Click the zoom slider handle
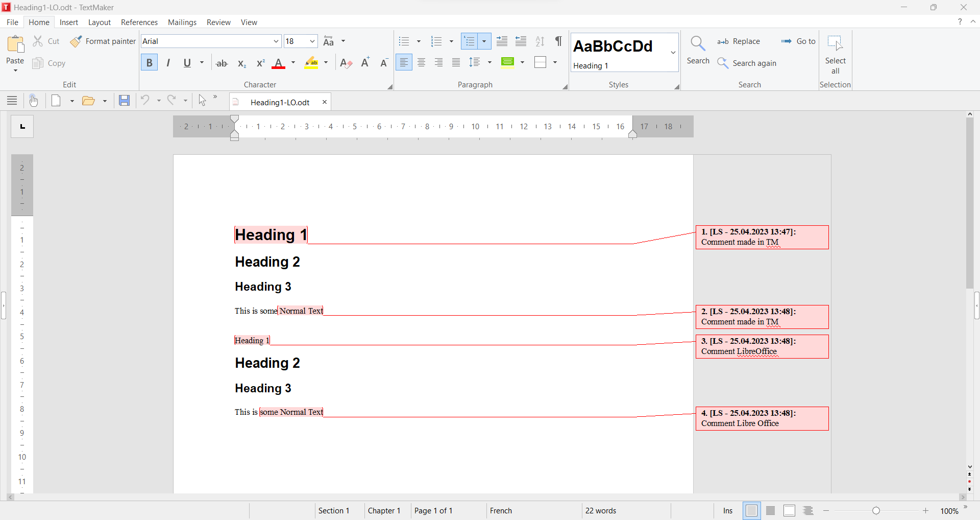 (x=876, y=511)
